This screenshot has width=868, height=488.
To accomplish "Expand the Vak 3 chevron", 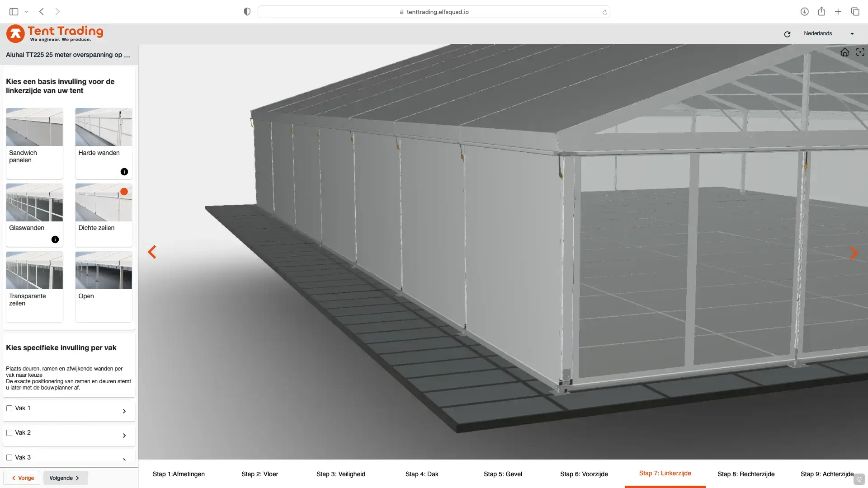I will pos(124,460).
